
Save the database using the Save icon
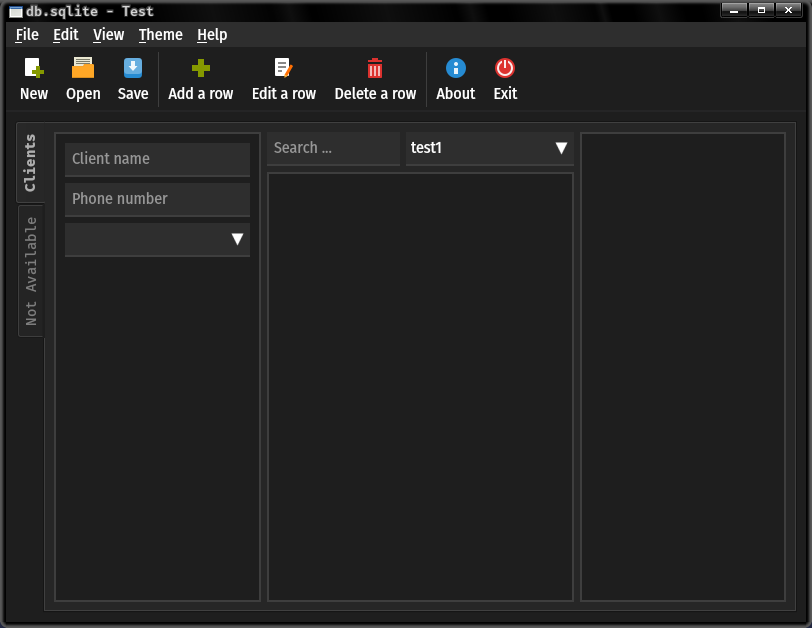(x=133, y=68)
